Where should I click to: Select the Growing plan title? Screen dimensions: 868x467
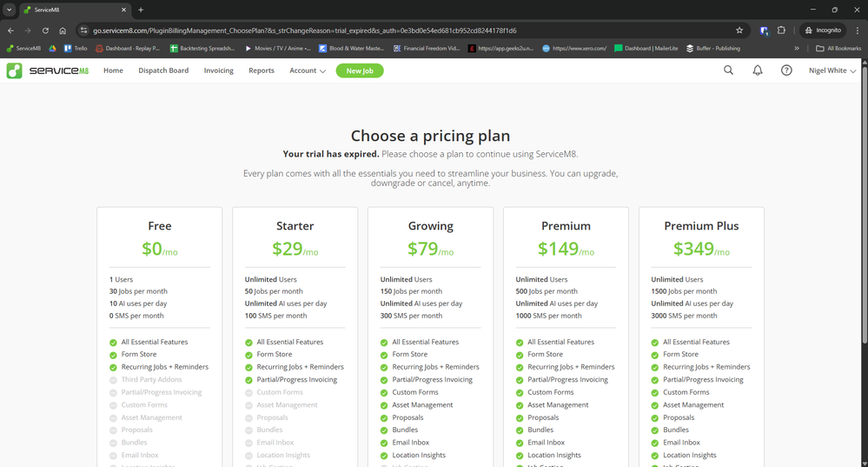tap(431, 226)
